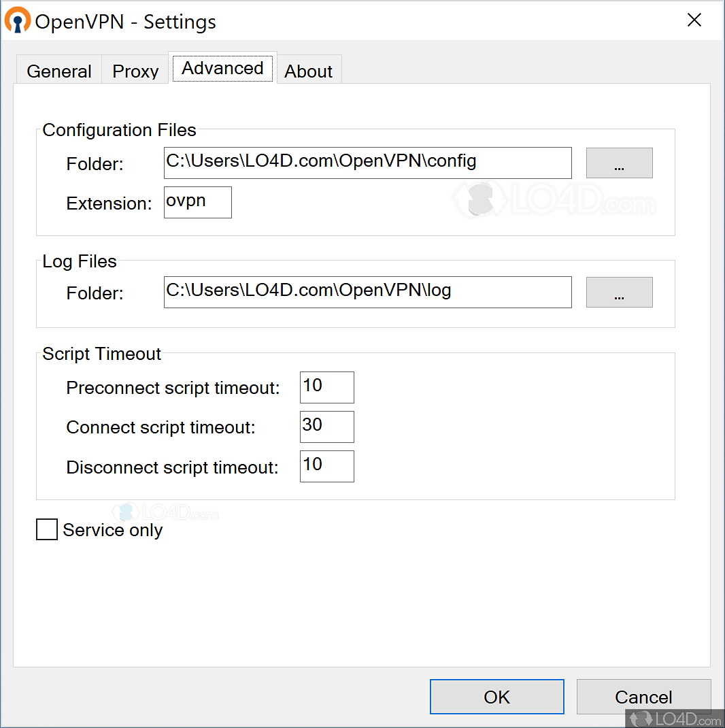The width and height of the screenshot is (725, 728).
Task: Click the OpenVPN - Settings title text
Action: 125,22
